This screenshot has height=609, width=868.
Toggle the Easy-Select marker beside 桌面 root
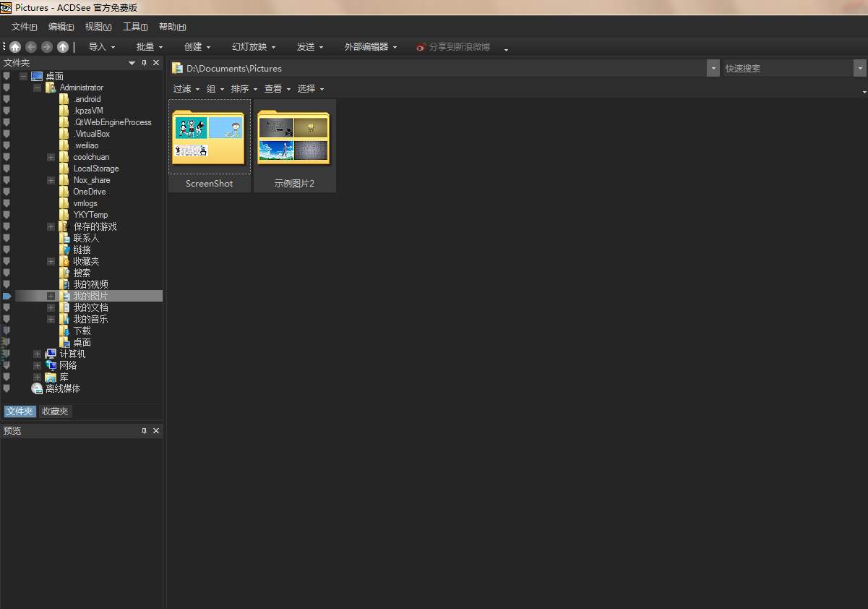pyautogui.click(x=7, y=76)
